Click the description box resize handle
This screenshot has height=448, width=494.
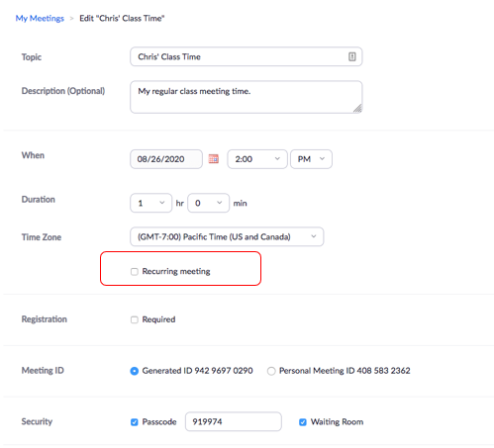[x=357, y=108]
